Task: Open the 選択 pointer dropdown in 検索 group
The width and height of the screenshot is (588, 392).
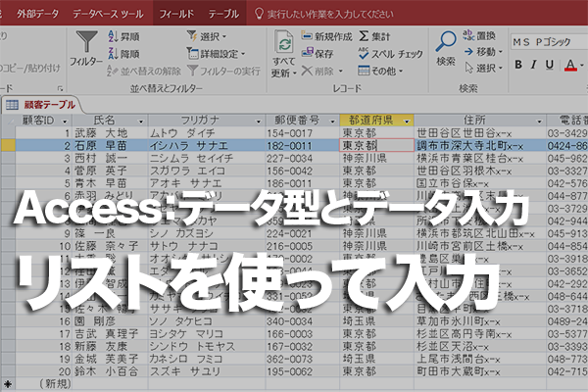Action: (x=483, y=68)
